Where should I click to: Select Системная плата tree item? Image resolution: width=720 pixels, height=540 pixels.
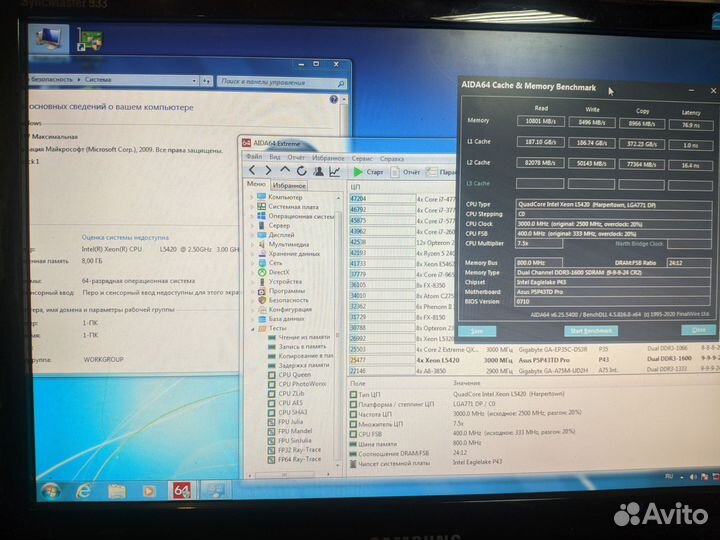(x=293, y=207)
